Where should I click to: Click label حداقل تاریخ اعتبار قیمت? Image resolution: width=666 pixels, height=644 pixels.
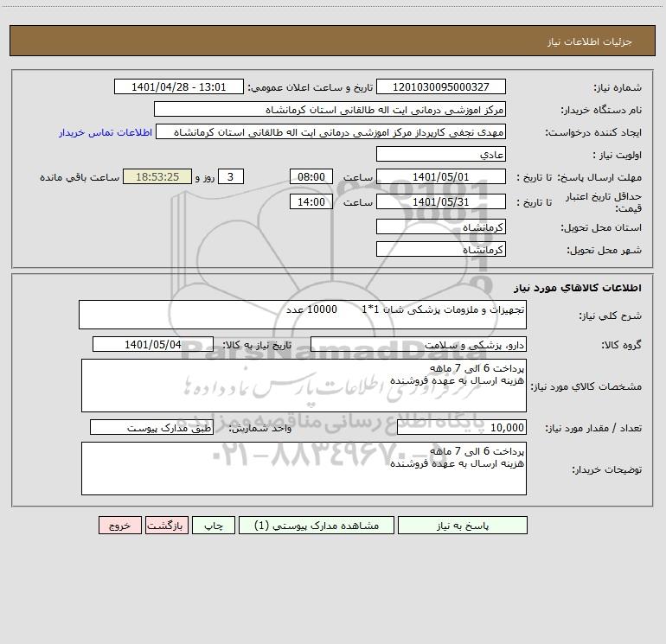click(x=604, y=202)
